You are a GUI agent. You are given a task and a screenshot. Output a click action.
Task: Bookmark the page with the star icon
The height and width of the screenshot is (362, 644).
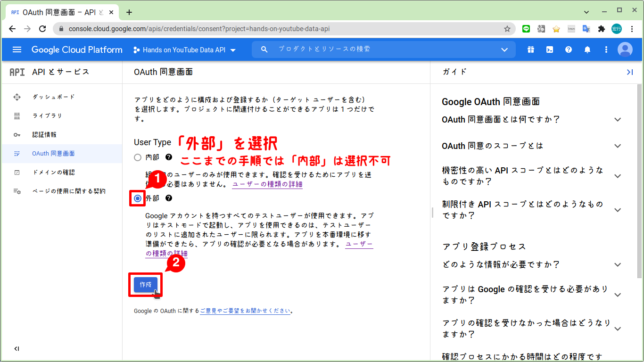click(508, 29)
